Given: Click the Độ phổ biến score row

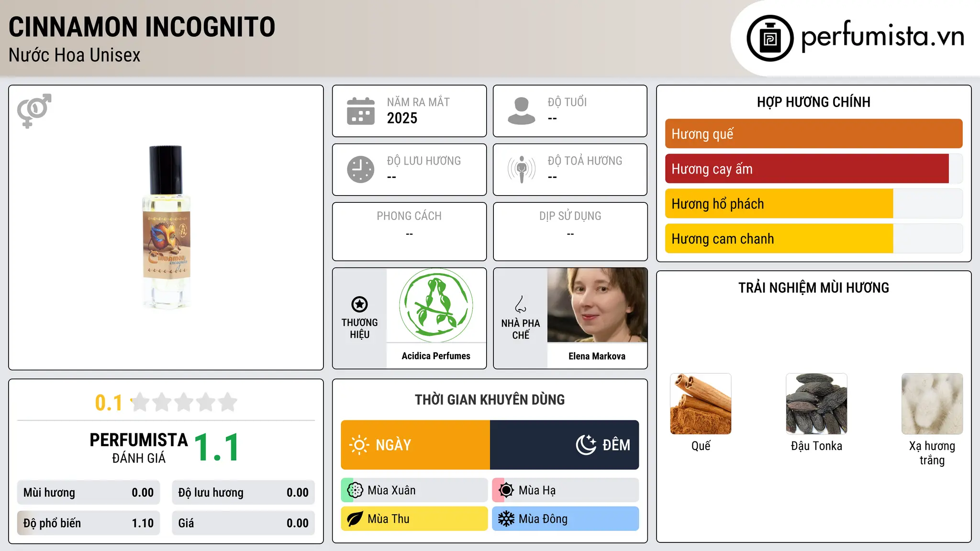Looking at the screenshot, I should [89, 523].
